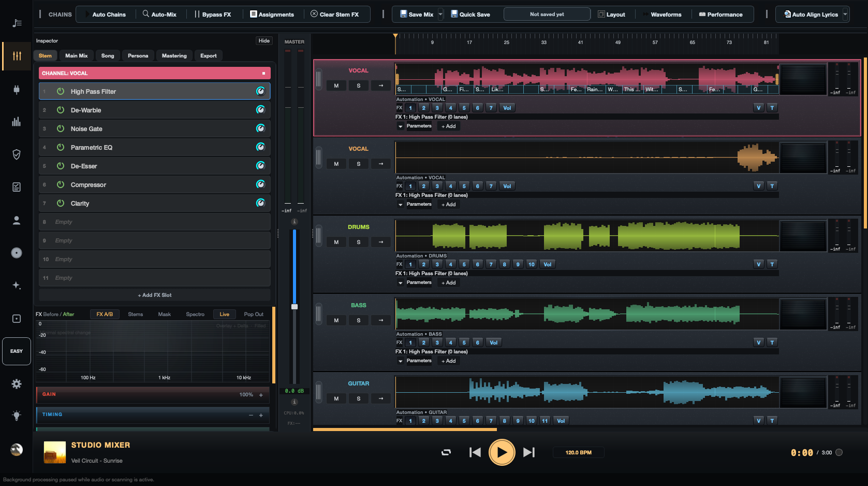Open the shield checkmark sidebar icon
Image resolution: width=868 pixels, height=486 pixels.
[17, 154]
